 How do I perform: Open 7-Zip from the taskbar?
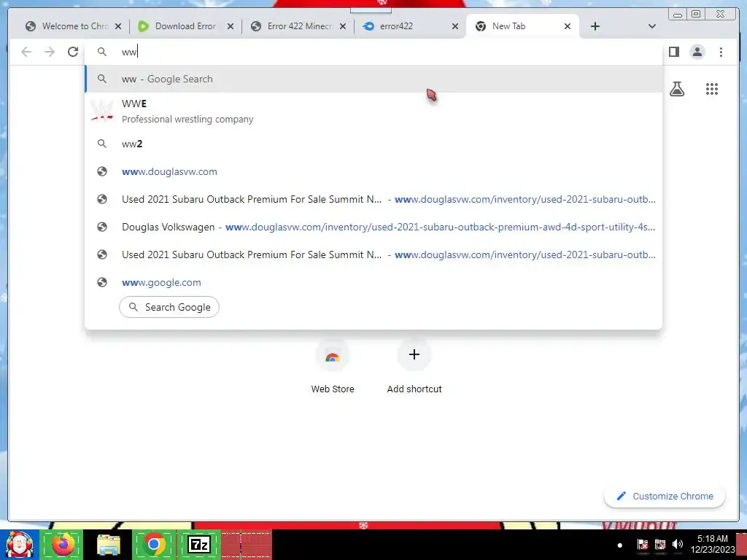click(199, 544)
